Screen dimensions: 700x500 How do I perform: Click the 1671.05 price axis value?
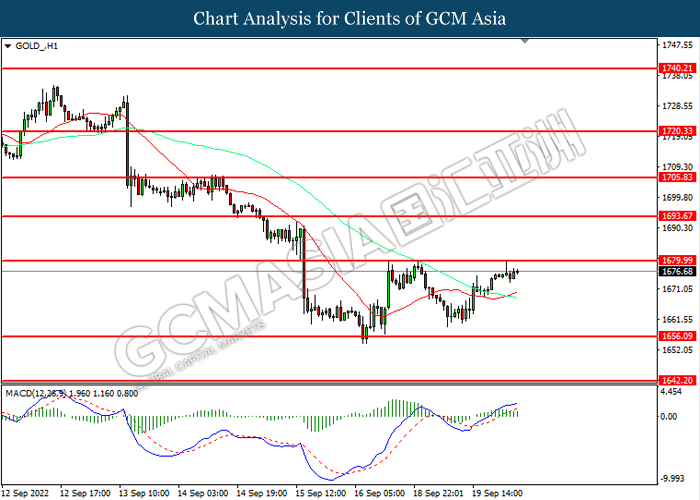coord(678,289)
